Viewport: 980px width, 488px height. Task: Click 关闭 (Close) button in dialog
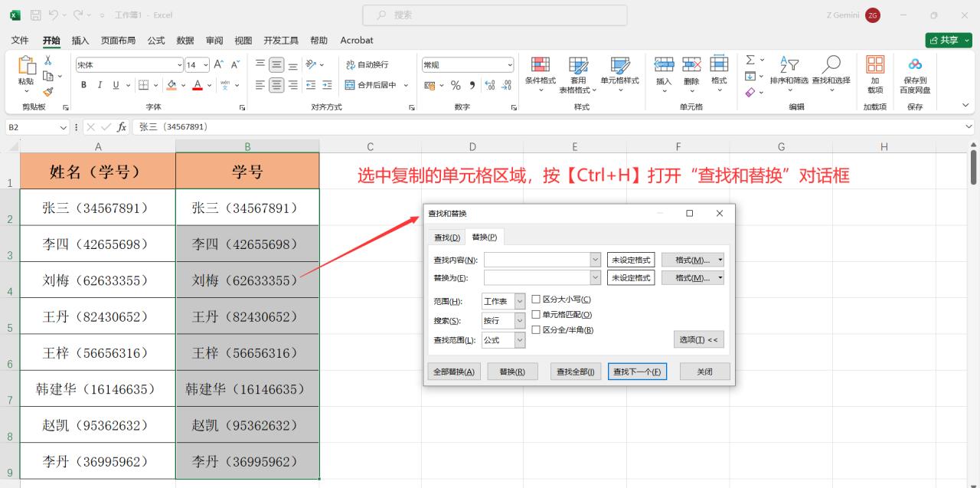coord(705,372)
